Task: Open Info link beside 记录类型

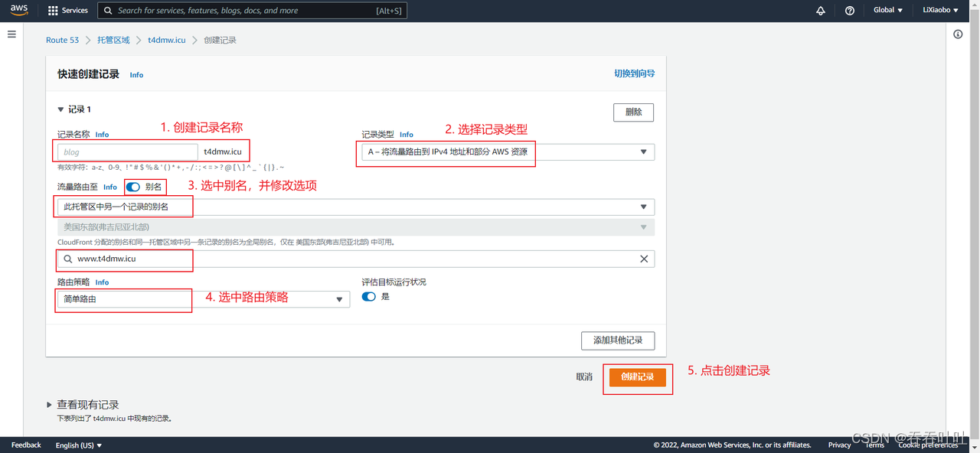Action: pyautogui.click(x=407, y=135)
